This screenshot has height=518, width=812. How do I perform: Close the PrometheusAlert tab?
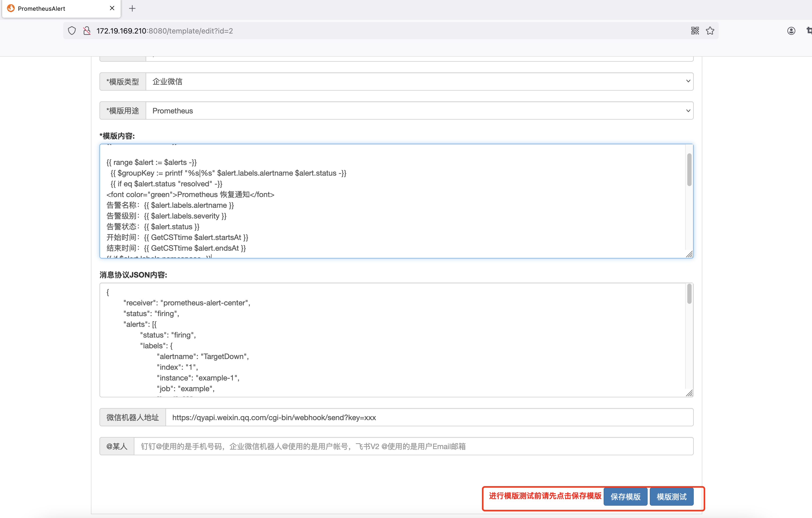pyautogui.click(x=112, y=8)
